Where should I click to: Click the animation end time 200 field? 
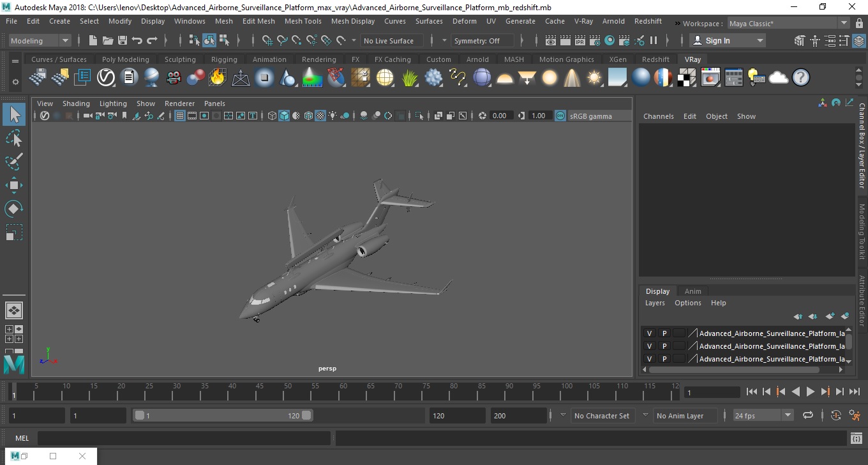[518, 415]
